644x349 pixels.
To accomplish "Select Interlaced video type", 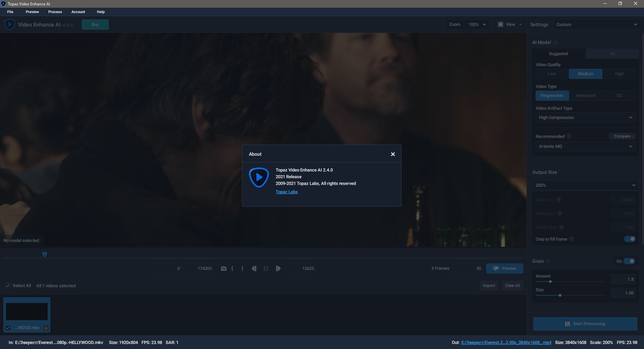I will (x=586, y=96).
